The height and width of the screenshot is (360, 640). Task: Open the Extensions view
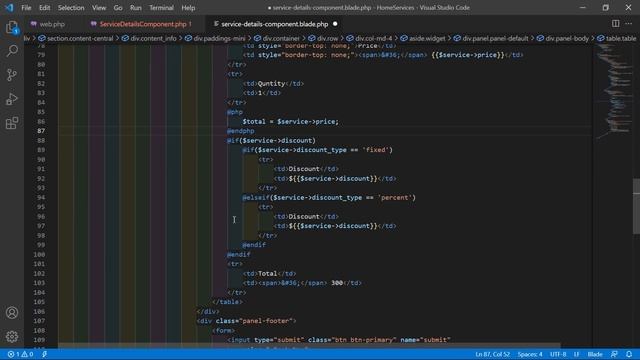[12, 123]
